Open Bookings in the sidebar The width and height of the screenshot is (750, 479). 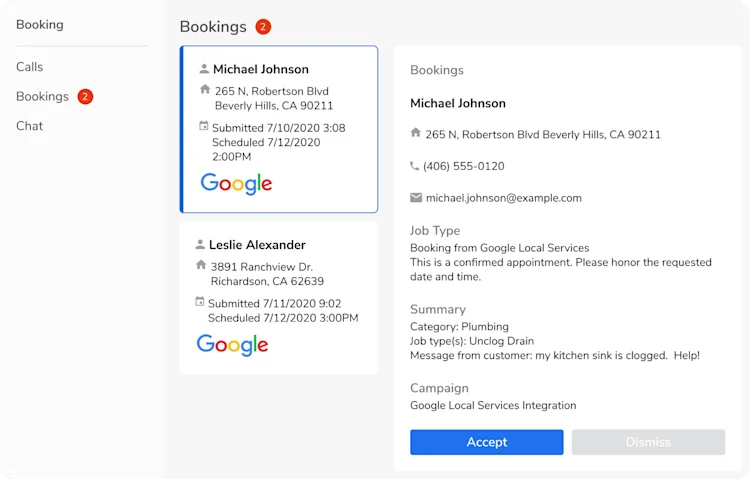tap(43, 97)
